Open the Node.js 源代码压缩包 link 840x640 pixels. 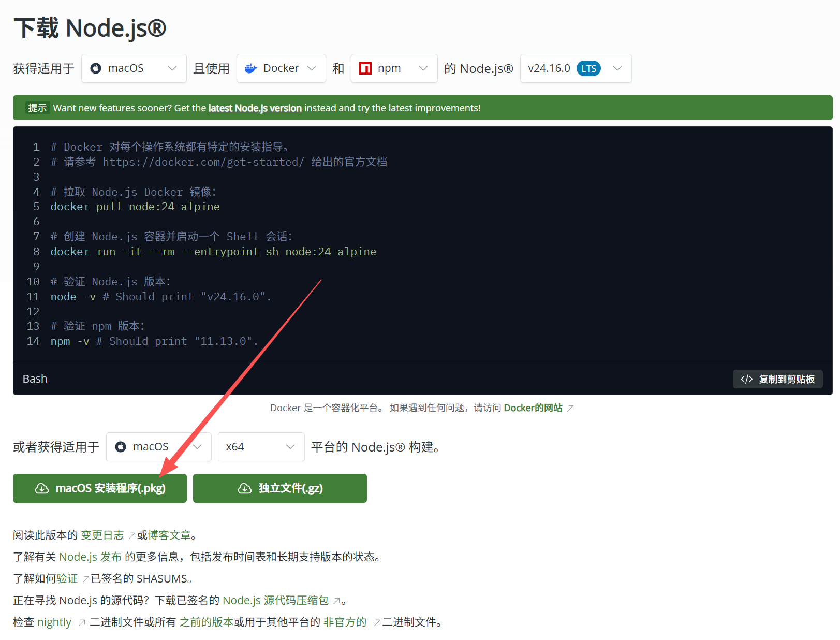point(275,600)
